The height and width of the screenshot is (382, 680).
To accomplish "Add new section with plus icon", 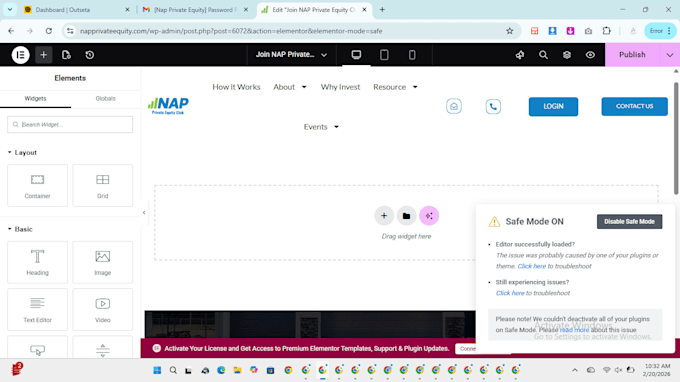I will point(384,216).
